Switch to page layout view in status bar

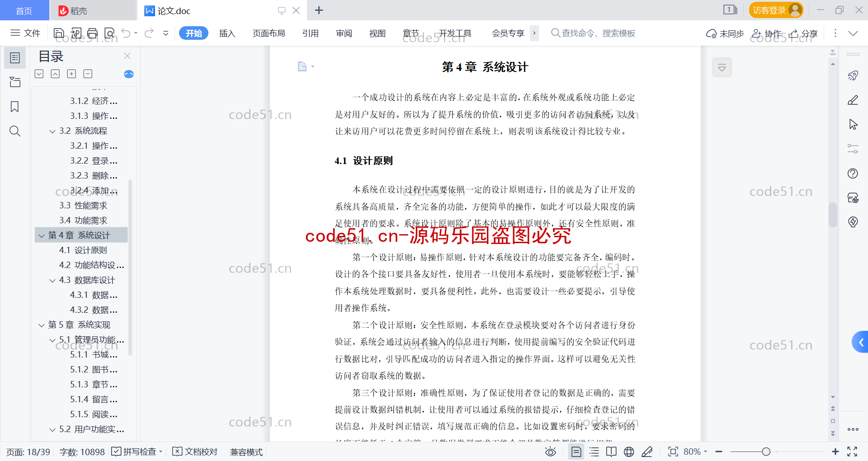click(x=576, y=452)
